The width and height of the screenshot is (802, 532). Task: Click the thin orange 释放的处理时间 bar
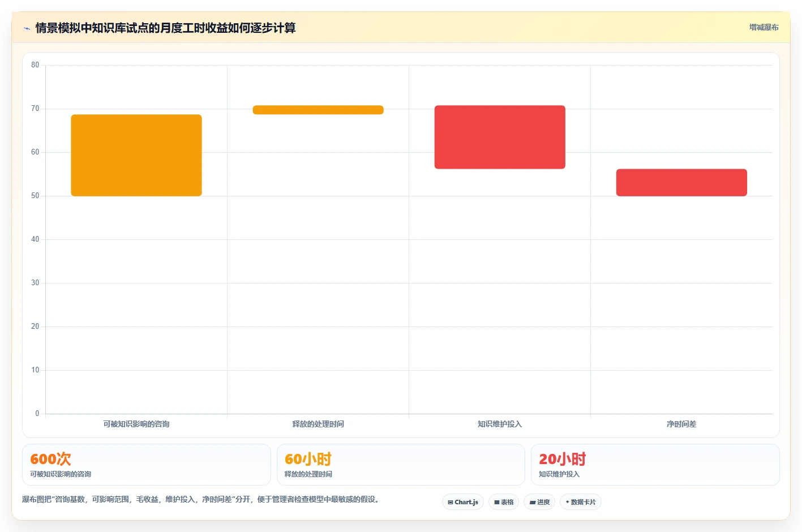coord(318,110)
